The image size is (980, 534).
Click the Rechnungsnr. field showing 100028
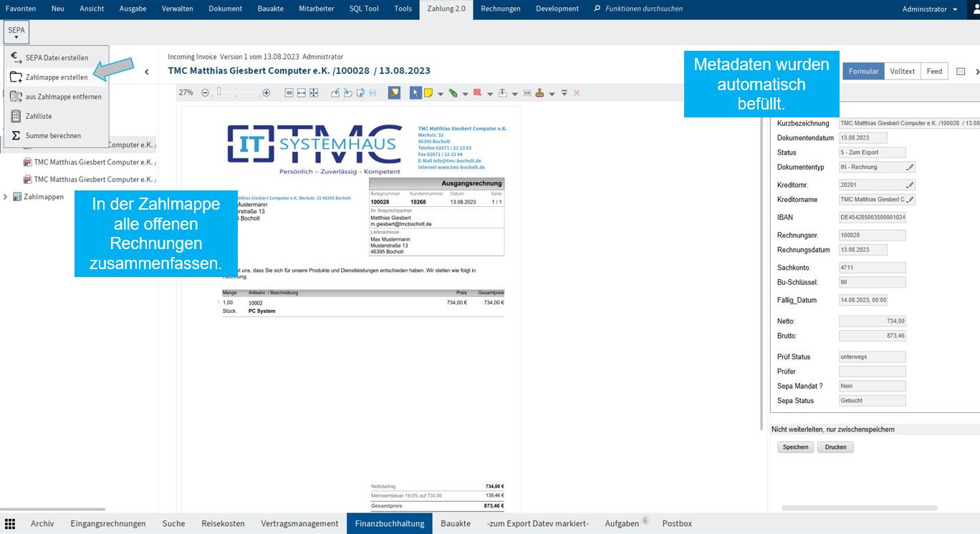click(872, 235)
